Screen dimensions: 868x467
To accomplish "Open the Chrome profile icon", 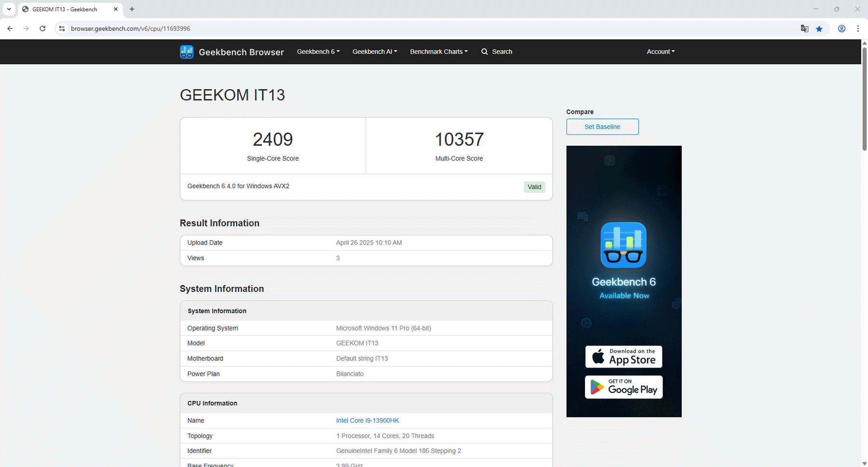I will click(x=841, y=28).
